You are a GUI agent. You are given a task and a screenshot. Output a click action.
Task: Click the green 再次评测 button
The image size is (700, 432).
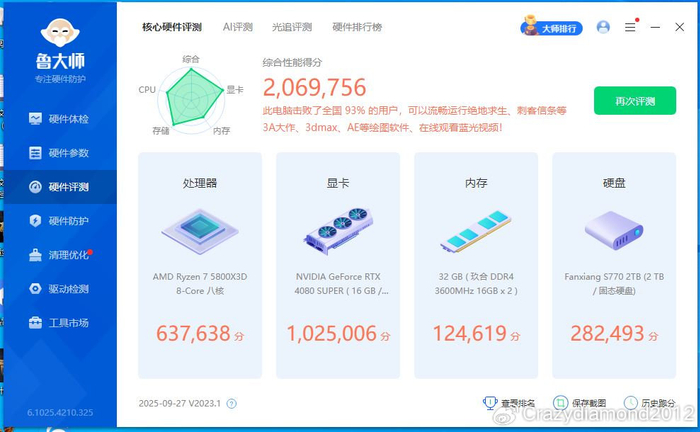click(x=635, y=101)
